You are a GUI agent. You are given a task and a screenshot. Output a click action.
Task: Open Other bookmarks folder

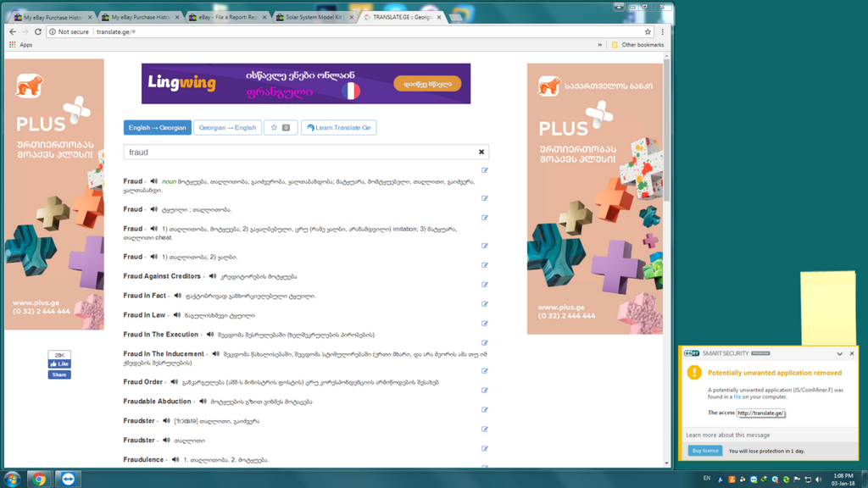637,45
